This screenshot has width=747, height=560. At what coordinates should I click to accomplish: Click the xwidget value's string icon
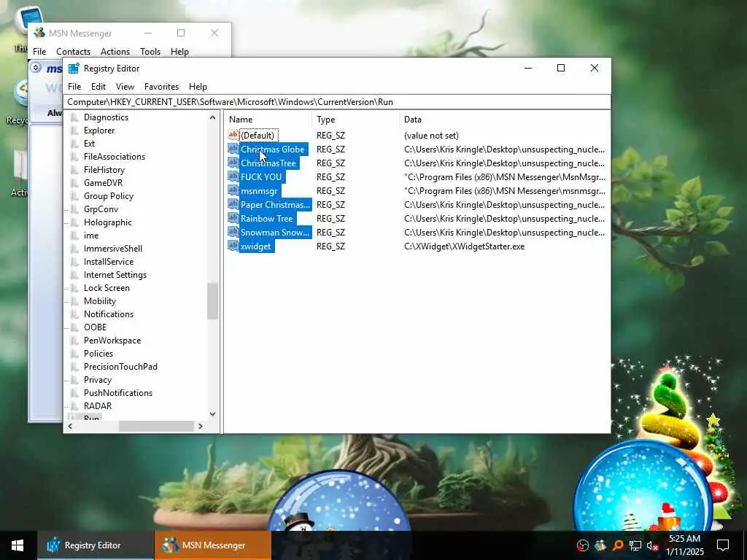233,246
